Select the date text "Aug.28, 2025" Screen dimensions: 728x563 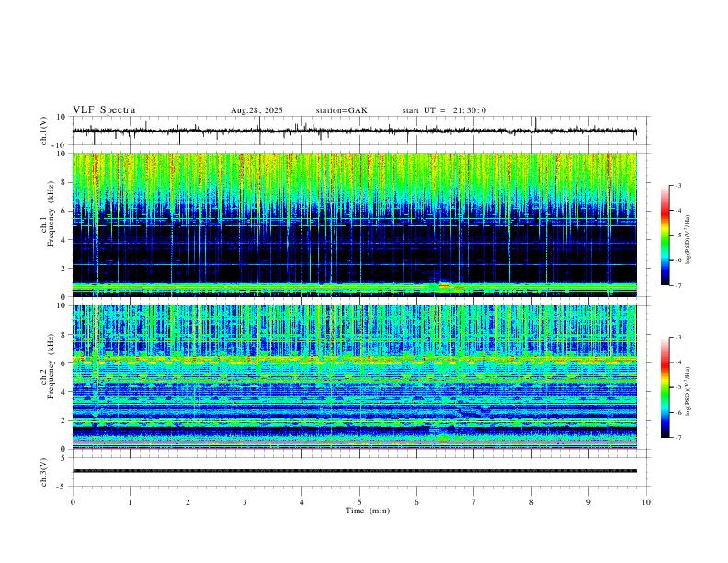(256, 110)
